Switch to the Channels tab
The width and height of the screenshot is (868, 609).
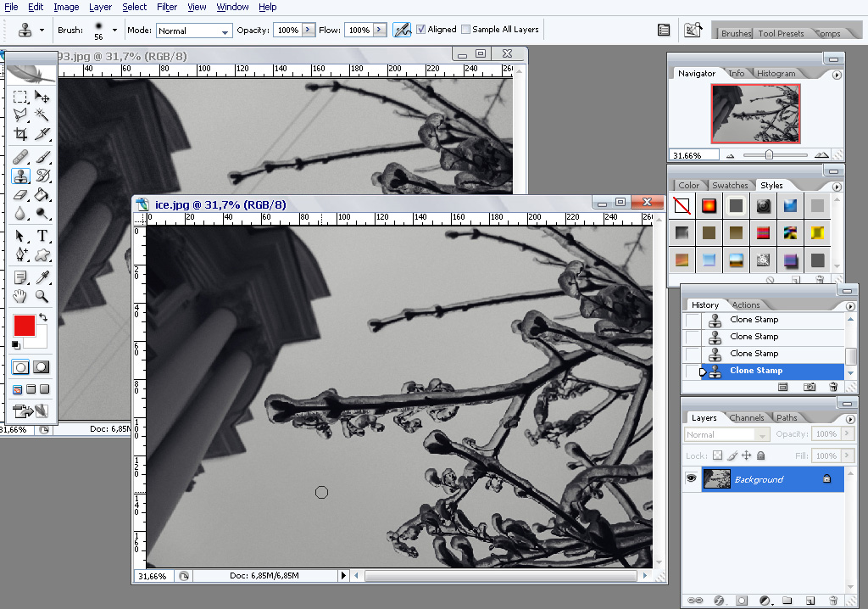(747, 417)
